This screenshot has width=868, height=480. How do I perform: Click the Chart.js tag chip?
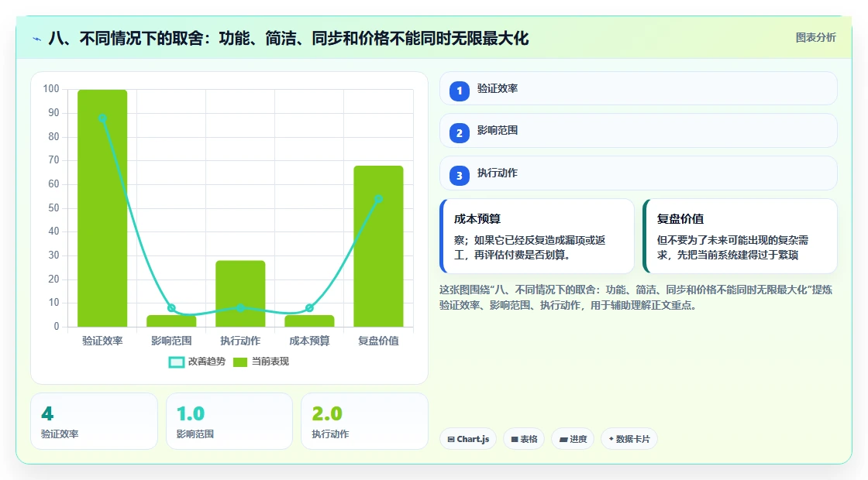pos(468,439)
